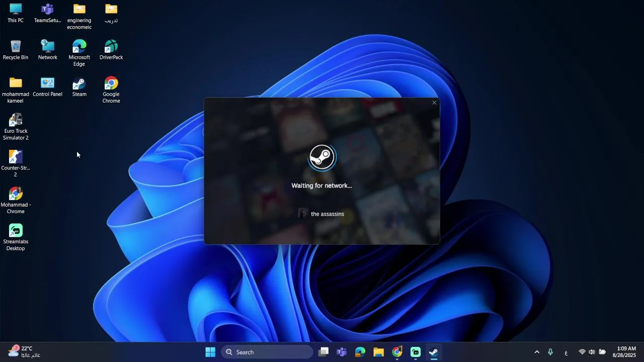Close the Steam loading window
The height and width of the screenshot is (362, 644).
(x=434, y=103)
